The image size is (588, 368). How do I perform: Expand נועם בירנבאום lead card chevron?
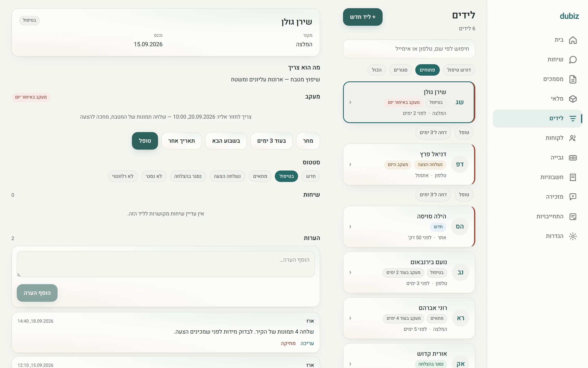pyautogui.click(x=350, y=272)
